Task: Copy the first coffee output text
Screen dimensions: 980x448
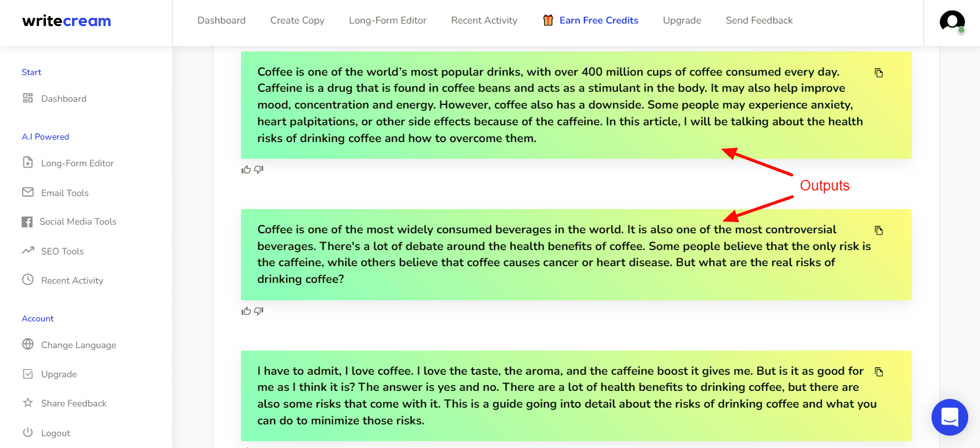Action: tap(879, 73)
